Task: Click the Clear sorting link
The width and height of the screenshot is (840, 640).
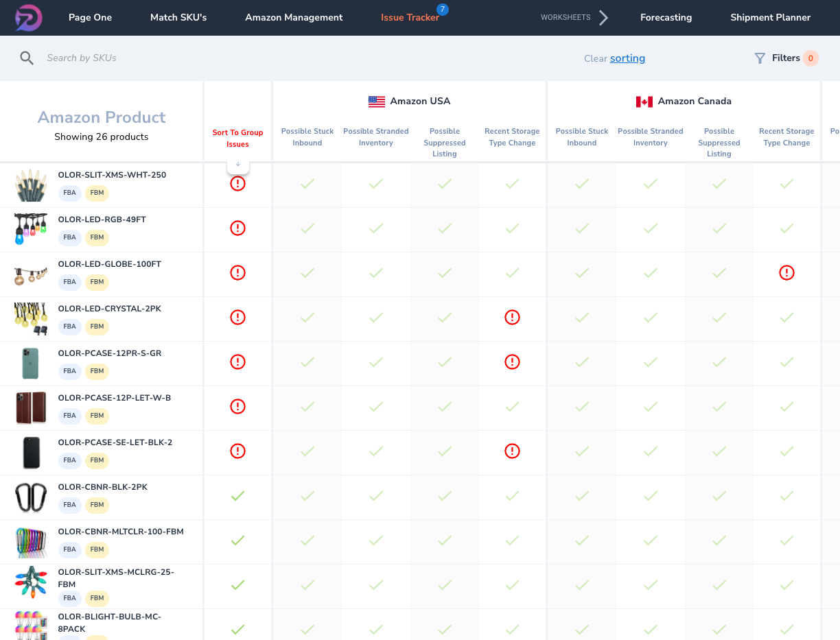Action: coord(627,58)
